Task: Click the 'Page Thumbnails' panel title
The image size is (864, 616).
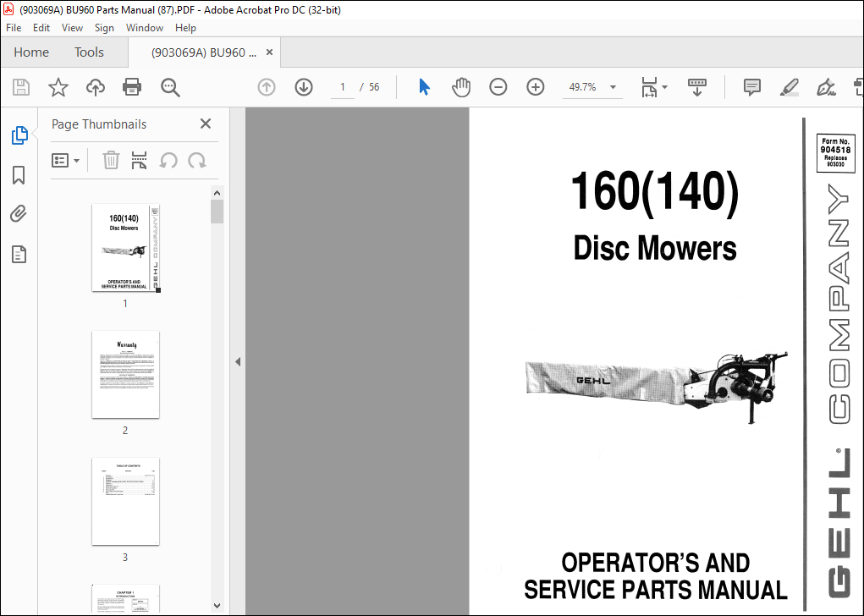Action: pyautogui.click(x=99, y=124)
